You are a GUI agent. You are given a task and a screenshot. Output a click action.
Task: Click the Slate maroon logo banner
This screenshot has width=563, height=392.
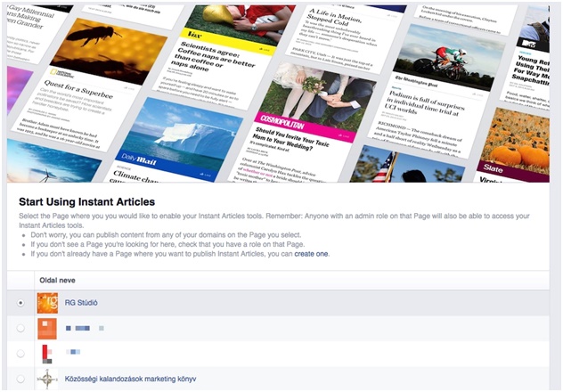(513, 171)
